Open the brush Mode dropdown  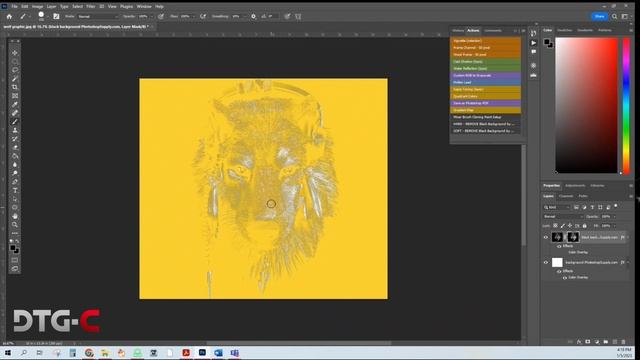(x=98, y=16)
